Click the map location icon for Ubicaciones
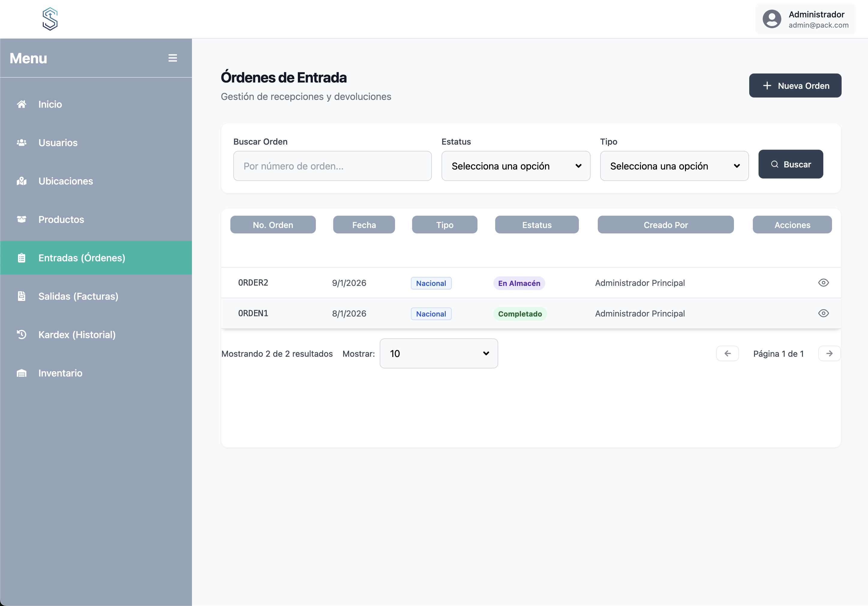Viewport: 868px width, 606px height. click(22, 181)
